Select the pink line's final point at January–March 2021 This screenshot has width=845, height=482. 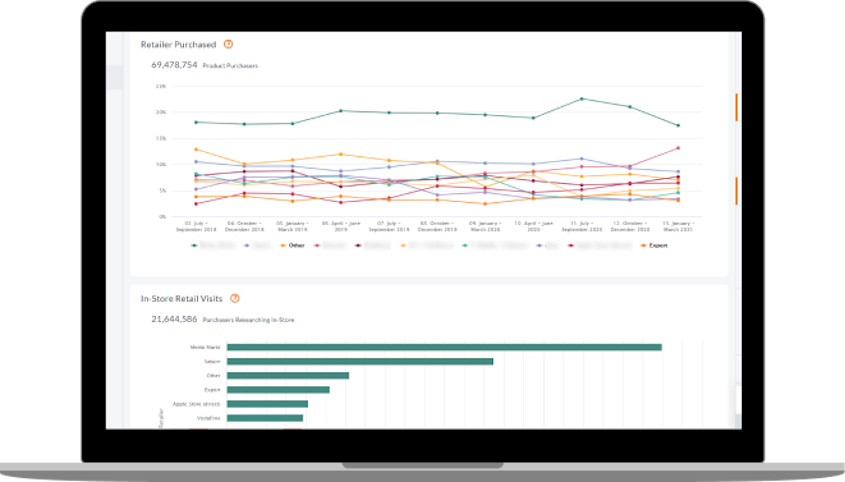pyautogui.click(x=678, y=148)
